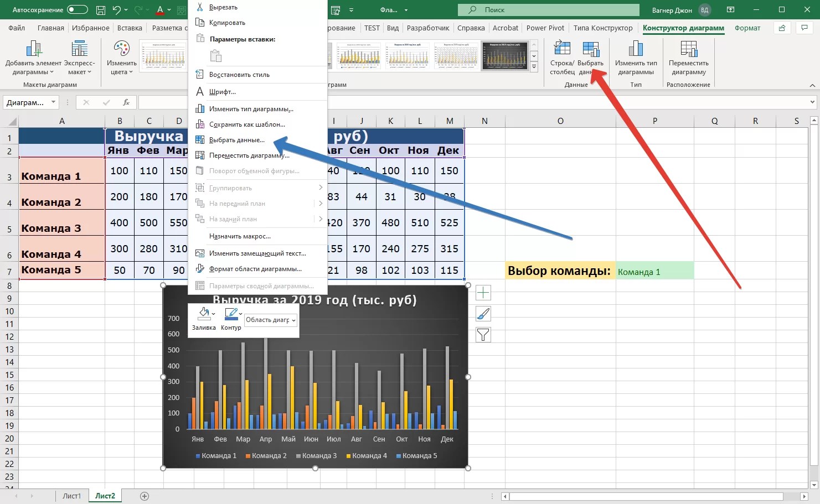Select the Лист1 sheet tab
Viewport: 820px width, 504px height.
[71, 496]
